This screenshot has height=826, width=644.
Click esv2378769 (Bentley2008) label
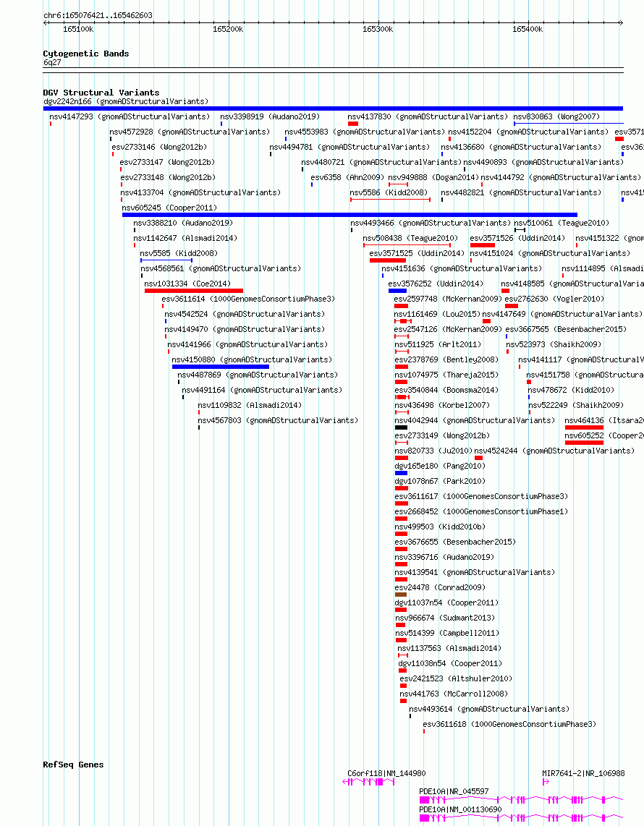(447, 360)
